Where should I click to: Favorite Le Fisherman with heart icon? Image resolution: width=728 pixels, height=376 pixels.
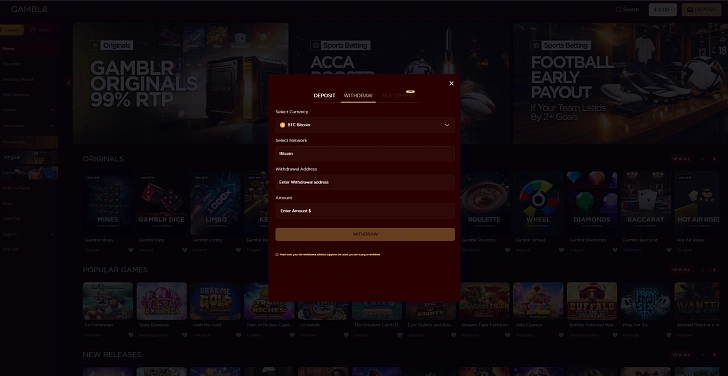[x=131, y=335]
